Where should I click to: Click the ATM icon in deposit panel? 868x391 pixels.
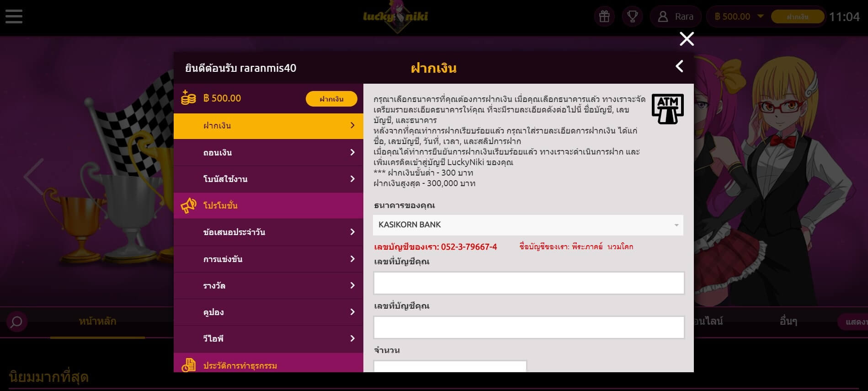[x=667, y=109]
